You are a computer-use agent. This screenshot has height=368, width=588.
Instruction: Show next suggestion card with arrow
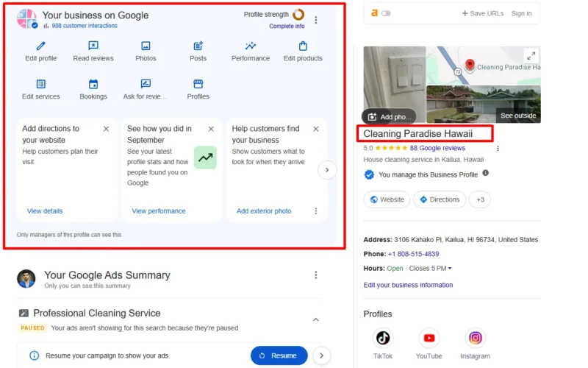327,170
